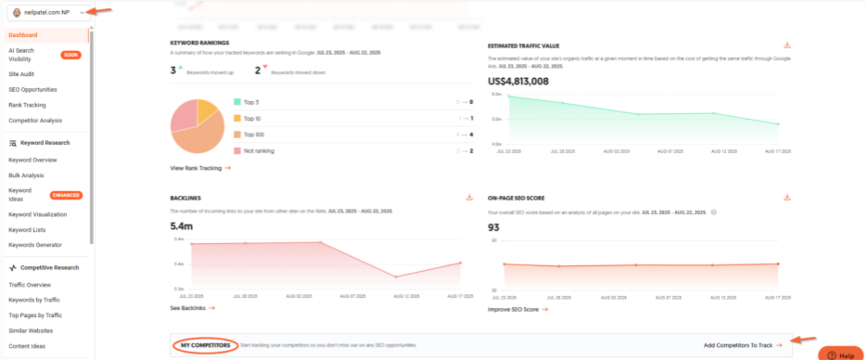Go to Site Audit
The width and height of the screenshot is (868, 360).
tap(21, 73)
